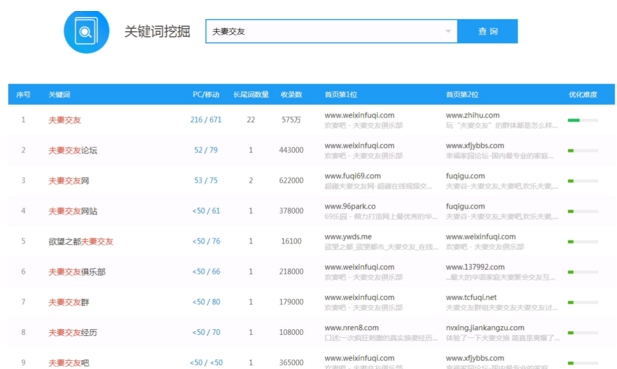Click the <50 / 76 PC/mobile value
This screenshot has width=617, height=369.
click(x=206, y=241)
